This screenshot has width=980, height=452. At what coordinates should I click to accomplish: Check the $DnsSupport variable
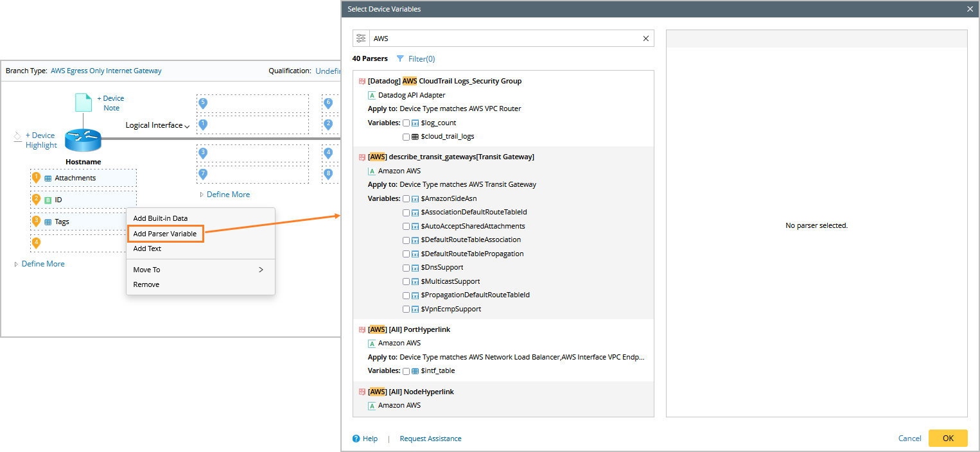pos(406,268)
